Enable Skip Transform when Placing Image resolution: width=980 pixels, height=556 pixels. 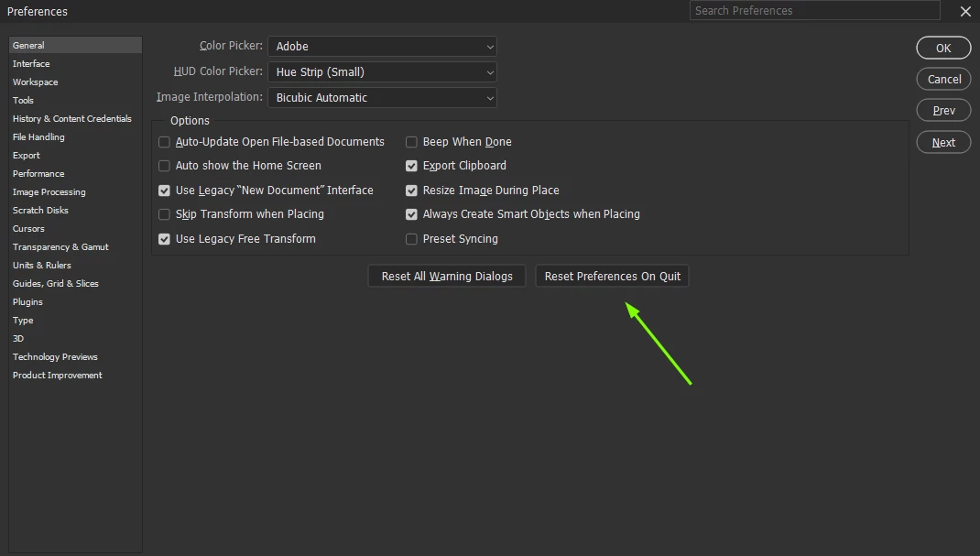point(164,214)
